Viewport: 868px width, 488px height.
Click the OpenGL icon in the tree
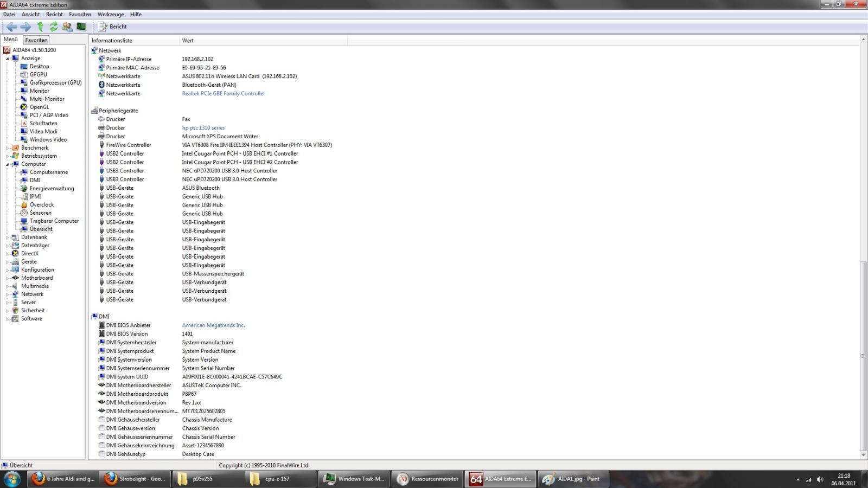pyautogui.click(x=24, y=107)
